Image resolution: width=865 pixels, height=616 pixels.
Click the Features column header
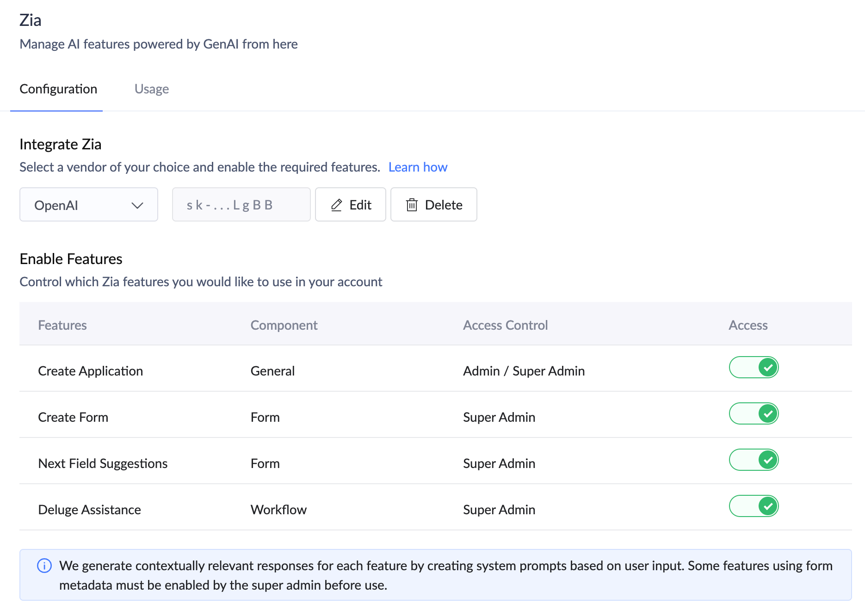[62, 325]
